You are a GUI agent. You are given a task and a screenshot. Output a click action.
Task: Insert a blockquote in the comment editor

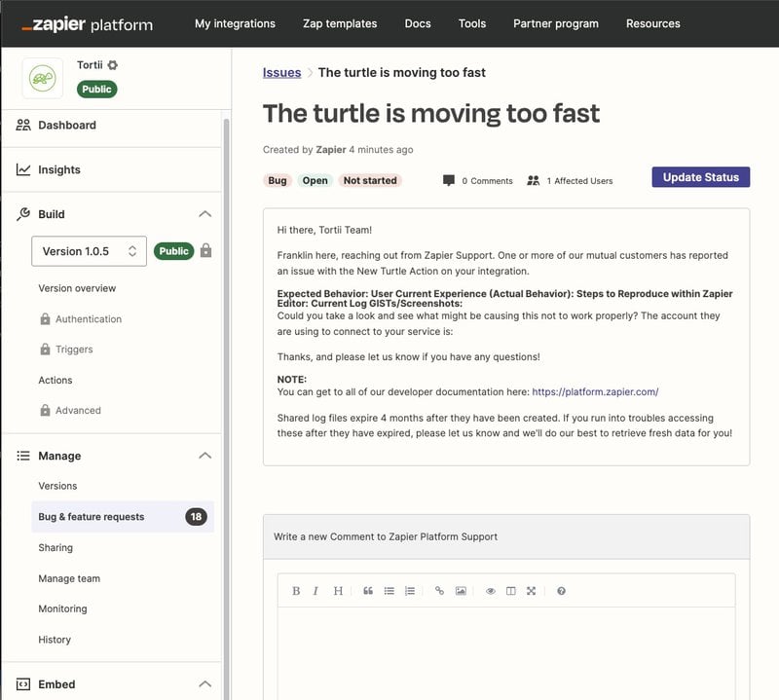(368, 591)
